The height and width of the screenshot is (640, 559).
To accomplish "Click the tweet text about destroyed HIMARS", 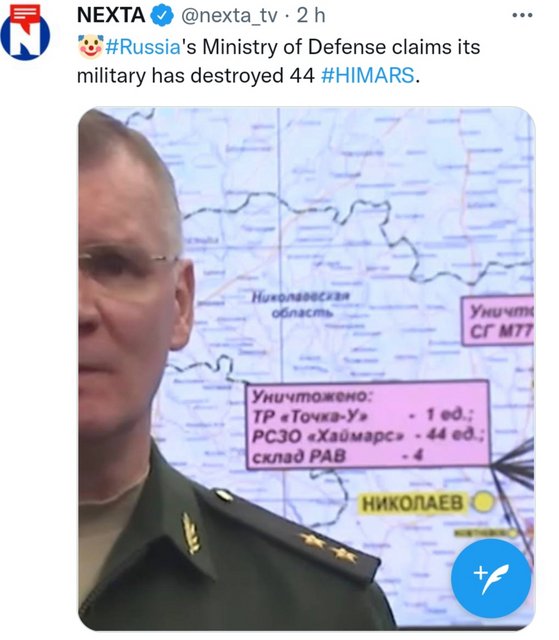I will pos(278,61).
